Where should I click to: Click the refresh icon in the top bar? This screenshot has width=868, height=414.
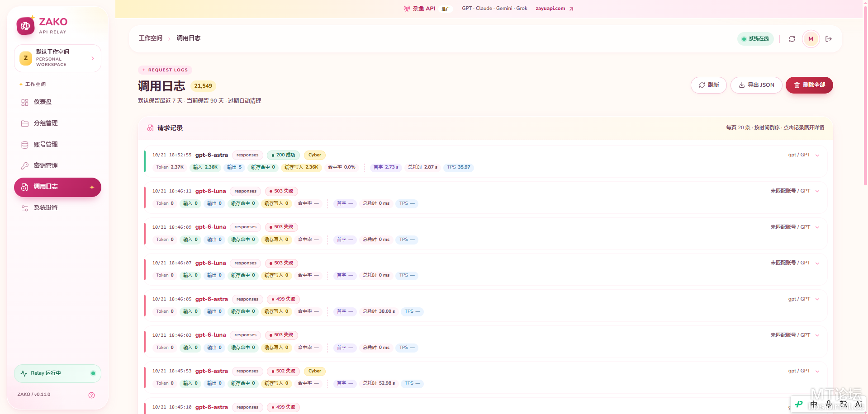coord(792,39)
